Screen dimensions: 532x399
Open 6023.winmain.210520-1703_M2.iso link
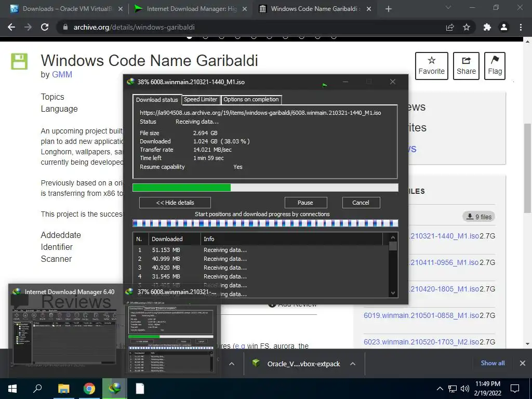point(421,342)
